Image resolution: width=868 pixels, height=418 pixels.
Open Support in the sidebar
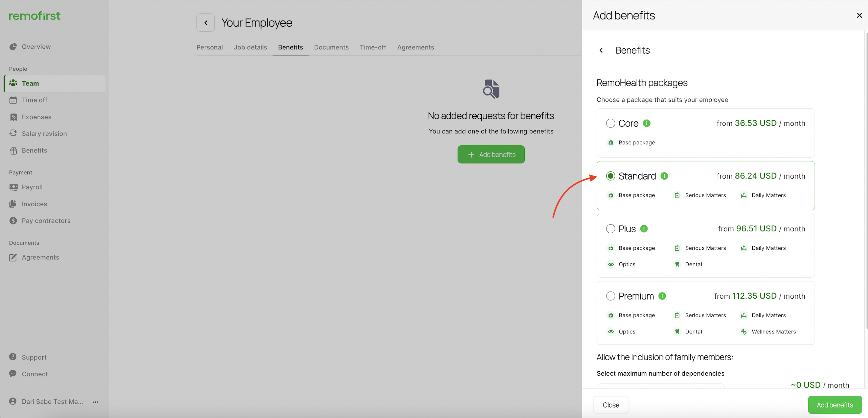55,357
